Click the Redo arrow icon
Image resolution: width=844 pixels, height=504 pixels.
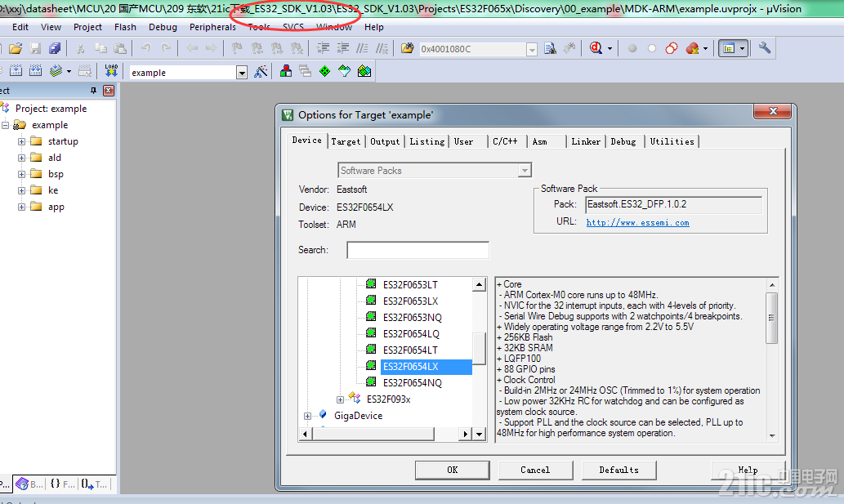(x=166, y=49)
